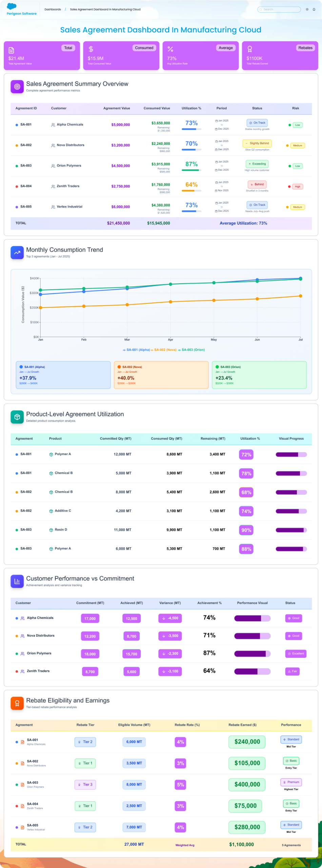322x868 pixels.
Task: Click the award ribbon icon on Rebates card
Action: click(x=250, y=49)
